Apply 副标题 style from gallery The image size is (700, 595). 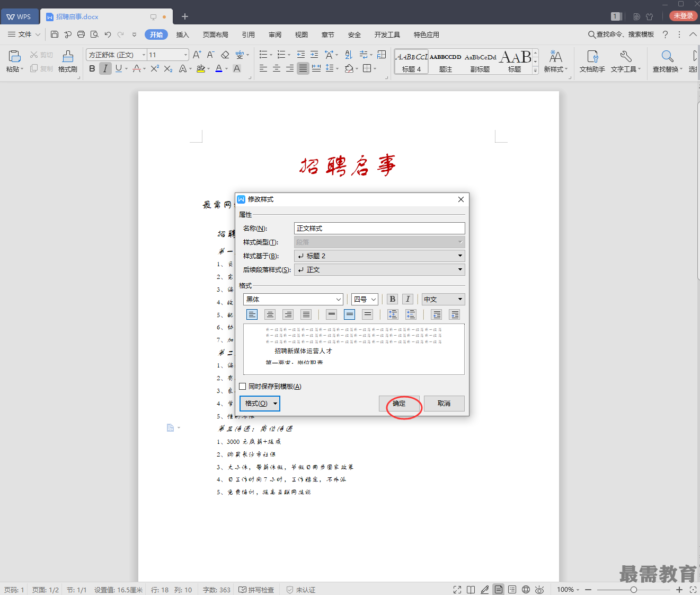coord(480,62)
